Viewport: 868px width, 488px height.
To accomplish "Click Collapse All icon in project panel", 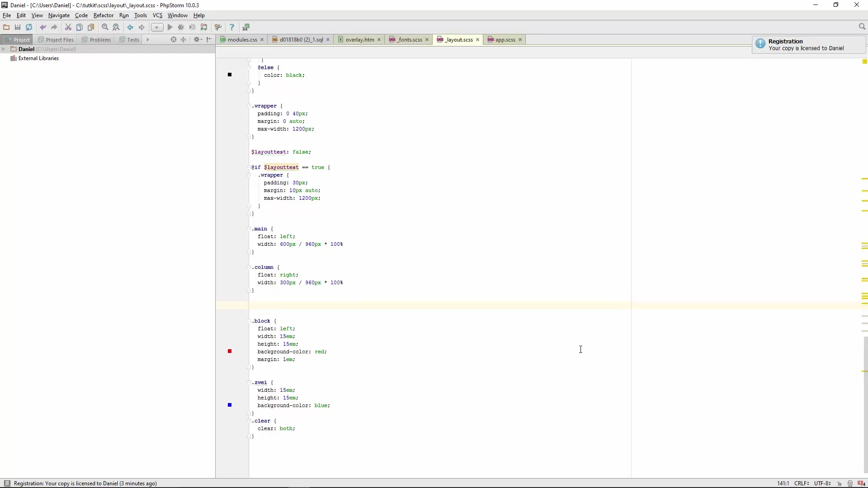I will 184,40.
